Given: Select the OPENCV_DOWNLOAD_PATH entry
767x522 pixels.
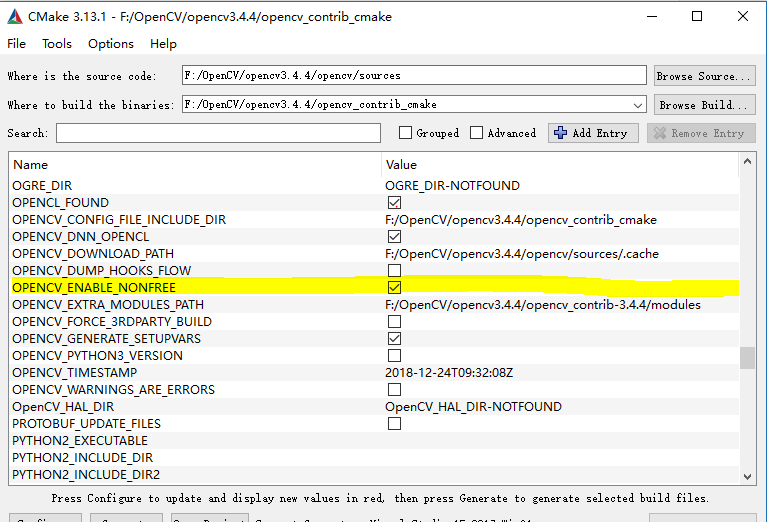Looking at the screenshot, I should [x=93, y=253].
